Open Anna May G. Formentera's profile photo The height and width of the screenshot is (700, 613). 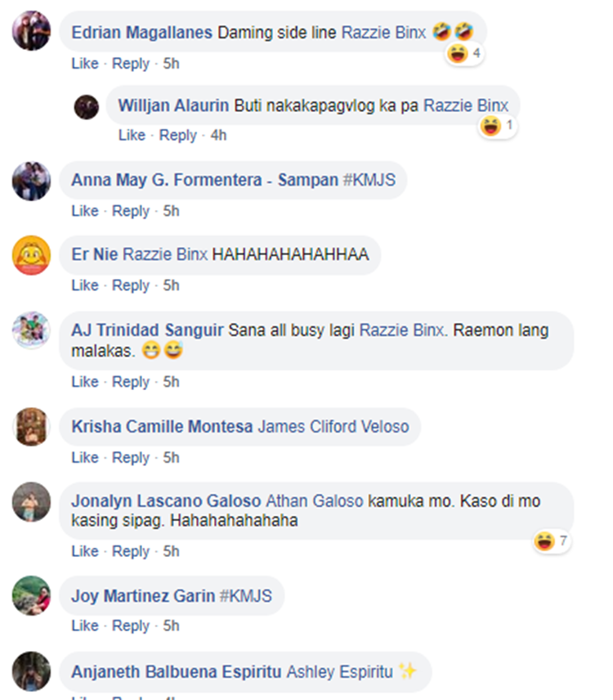tap(31, 181)
